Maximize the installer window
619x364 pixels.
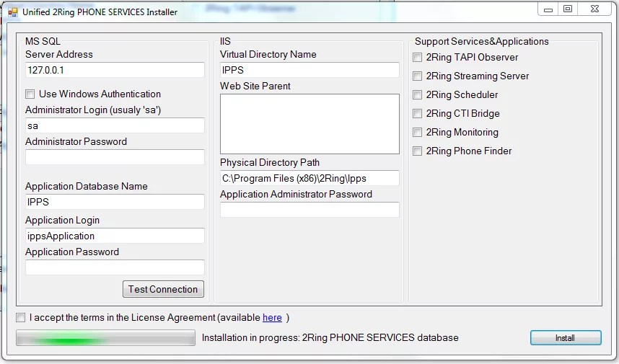pyautogui.click(x=568, y=9)
